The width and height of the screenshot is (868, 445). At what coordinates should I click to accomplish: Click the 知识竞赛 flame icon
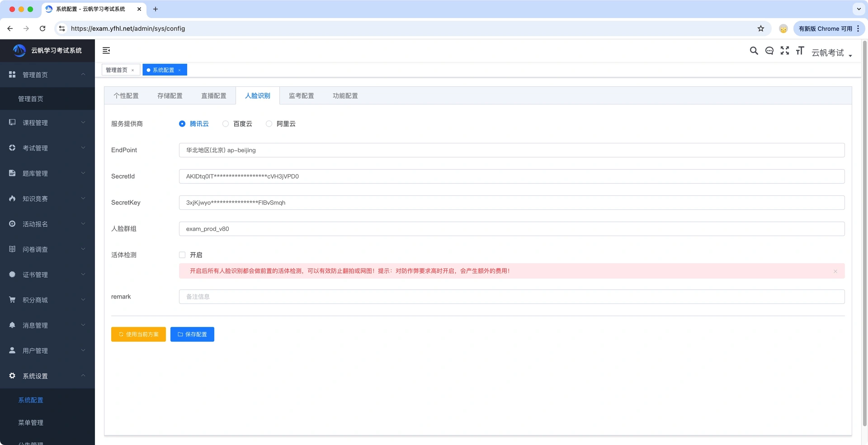click(x=12, y=199)
